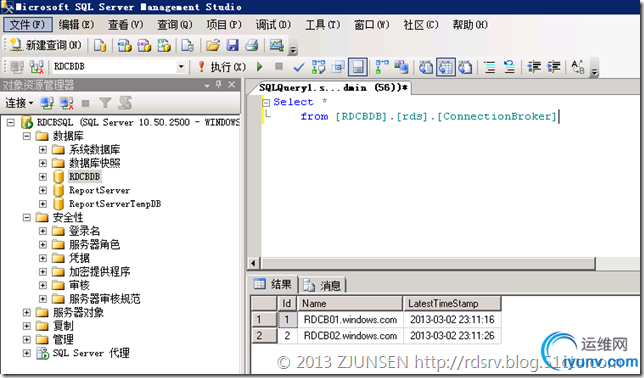Switch output to Results to File
This screenshot has width=644, height=378.
465,67
